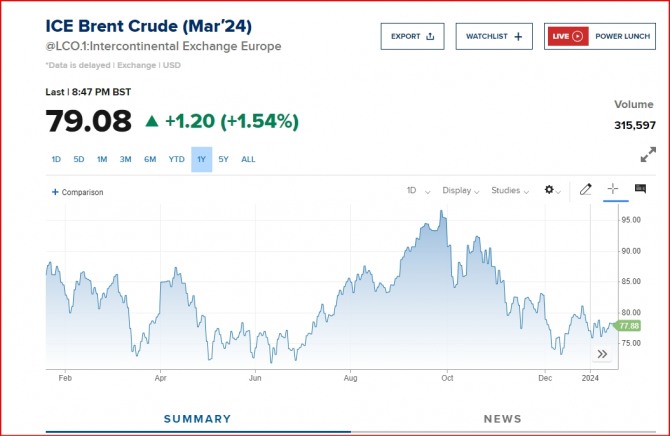Click the fullscreen expand chart icon

648,155
